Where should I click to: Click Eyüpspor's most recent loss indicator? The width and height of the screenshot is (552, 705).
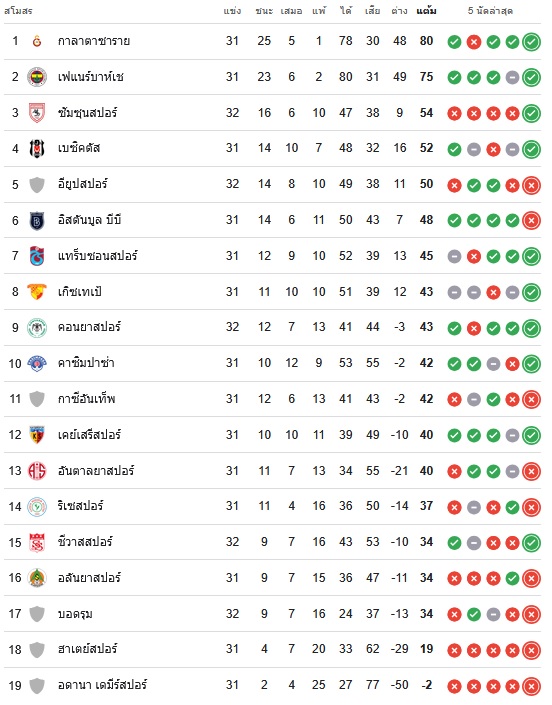pos(531,185)
